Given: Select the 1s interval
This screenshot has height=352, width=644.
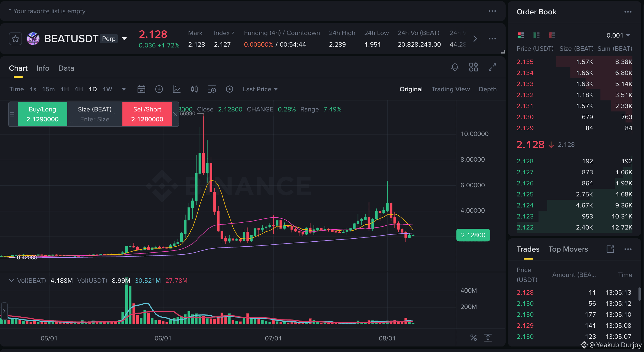Looking at the screenshot, I should coord(33,89).
